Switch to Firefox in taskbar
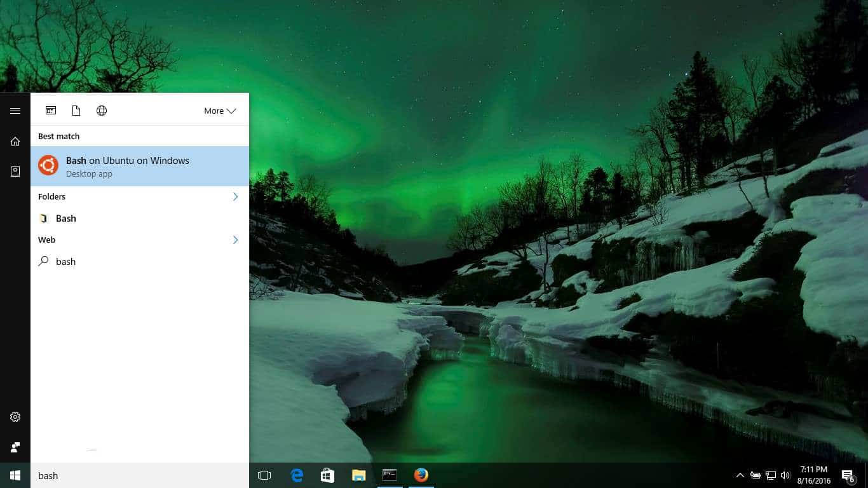 pyautogui.click(x=421, y=475)
